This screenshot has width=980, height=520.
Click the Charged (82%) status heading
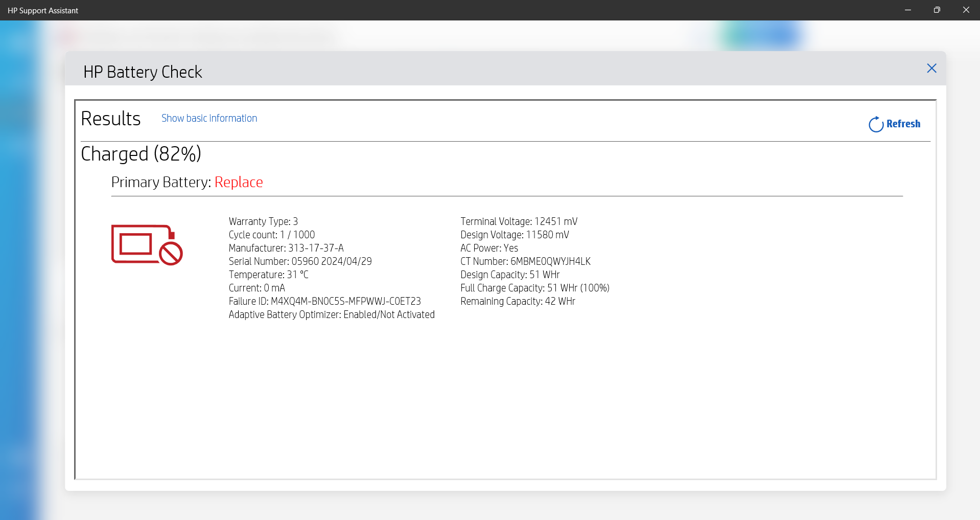141,153
